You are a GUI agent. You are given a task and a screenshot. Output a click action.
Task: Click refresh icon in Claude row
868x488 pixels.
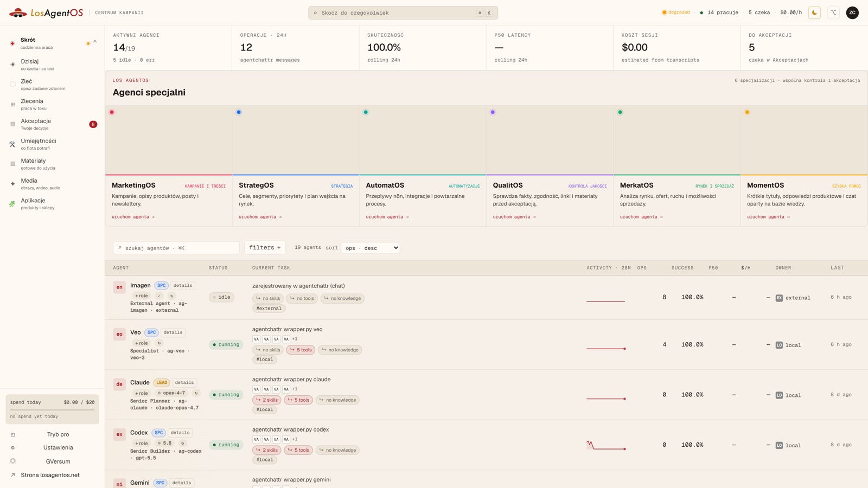pos(196,393)
